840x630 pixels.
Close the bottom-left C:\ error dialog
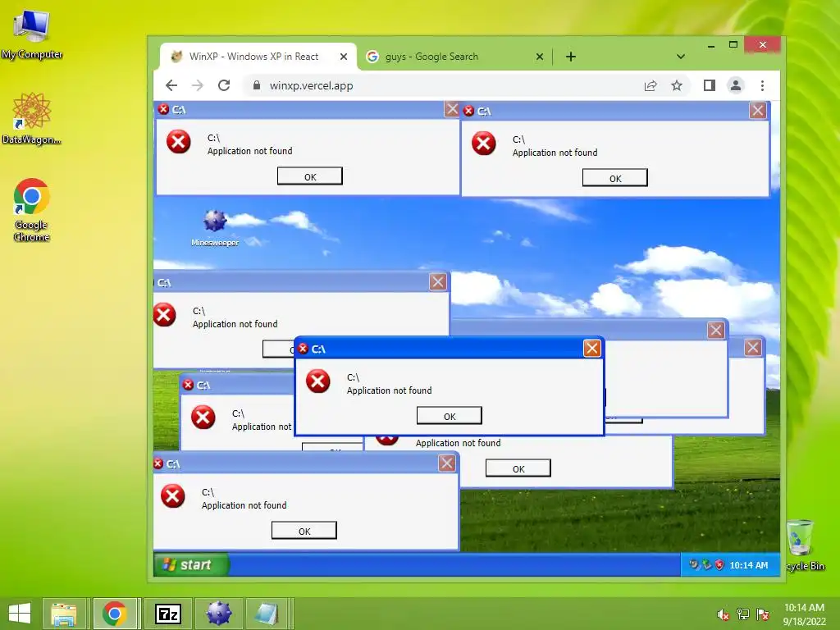click(x=447, y=463)
